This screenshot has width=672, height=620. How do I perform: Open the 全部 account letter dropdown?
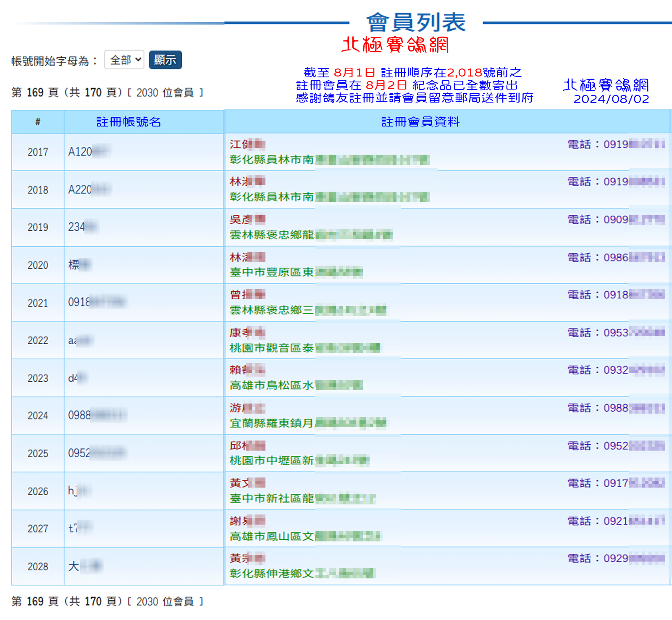coord(124,60)
